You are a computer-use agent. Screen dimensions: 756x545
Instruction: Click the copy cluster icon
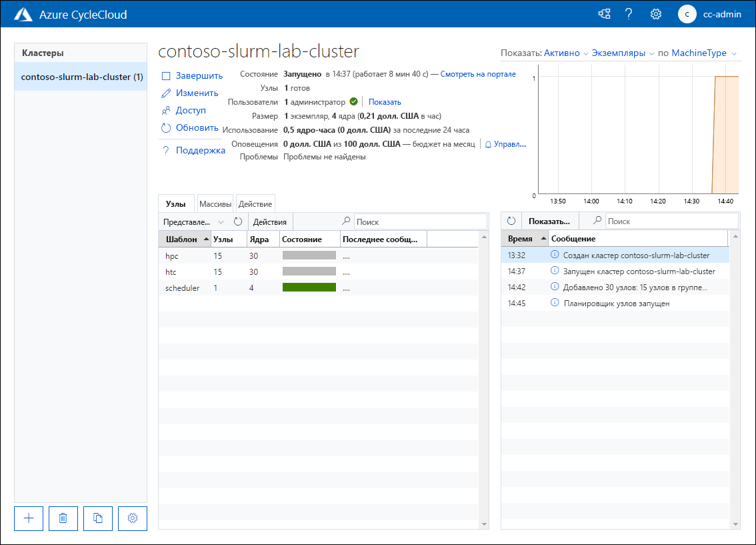(98, 518)
